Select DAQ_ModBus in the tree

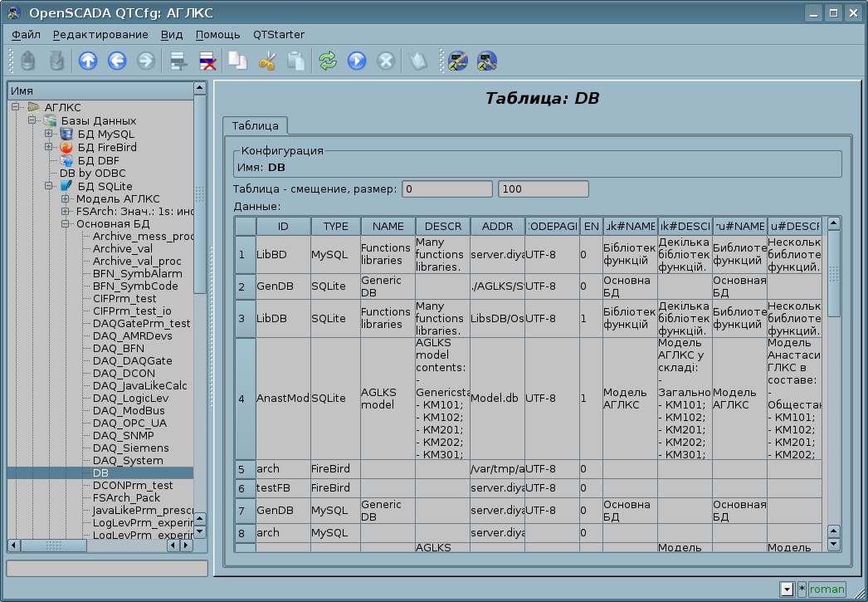(129, 410)
